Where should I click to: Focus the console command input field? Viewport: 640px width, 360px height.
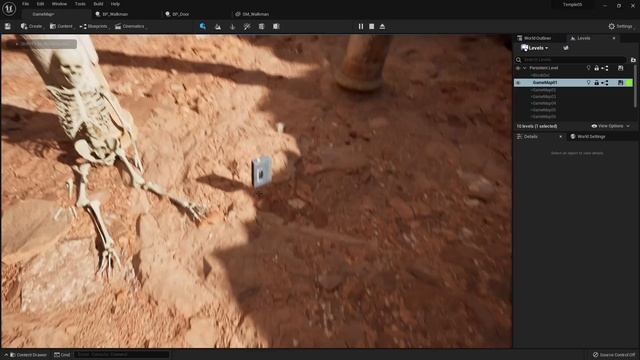click(x=122, y=355)
